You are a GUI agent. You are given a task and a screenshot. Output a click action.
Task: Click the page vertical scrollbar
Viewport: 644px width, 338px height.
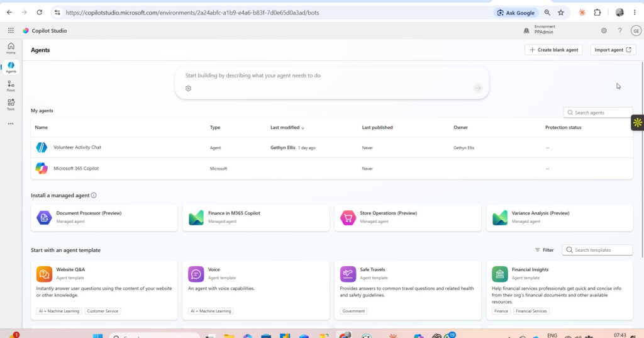click(x=642, y=159)
